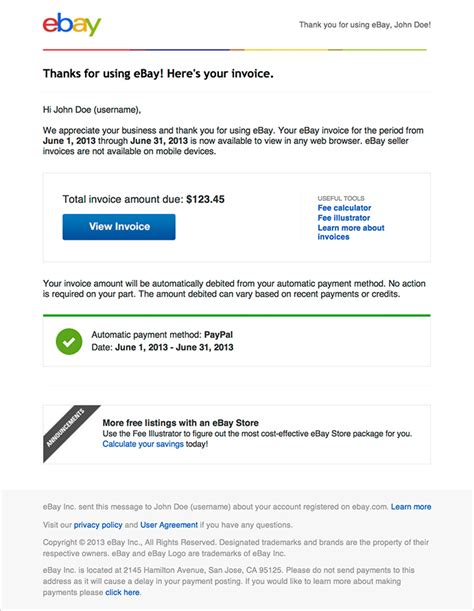Select the $123.45 total amount due
This screenshot has height=611, width=474.
[x=205, y=200]
